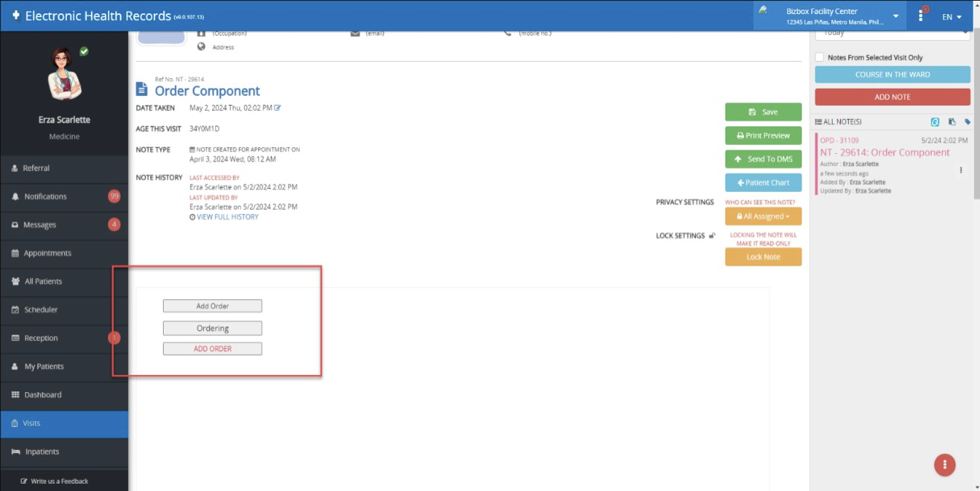The image size is (980, 491).
Task: Click the green Save button
Action: point(763,112)
